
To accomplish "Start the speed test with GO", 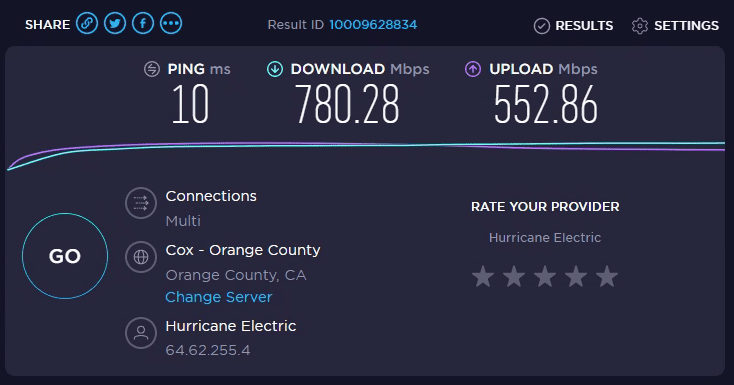I will pyautogui.click(x=65, y=256).
